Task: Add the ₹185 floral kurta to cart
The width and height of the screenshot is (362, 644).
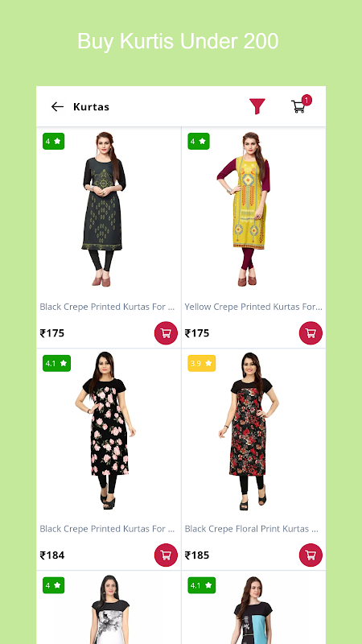Action: click(x=311, y=555)
